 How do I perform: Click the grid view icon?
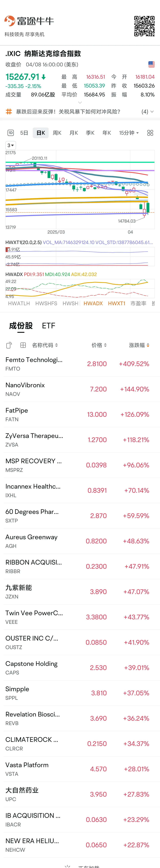click(23, 345)
